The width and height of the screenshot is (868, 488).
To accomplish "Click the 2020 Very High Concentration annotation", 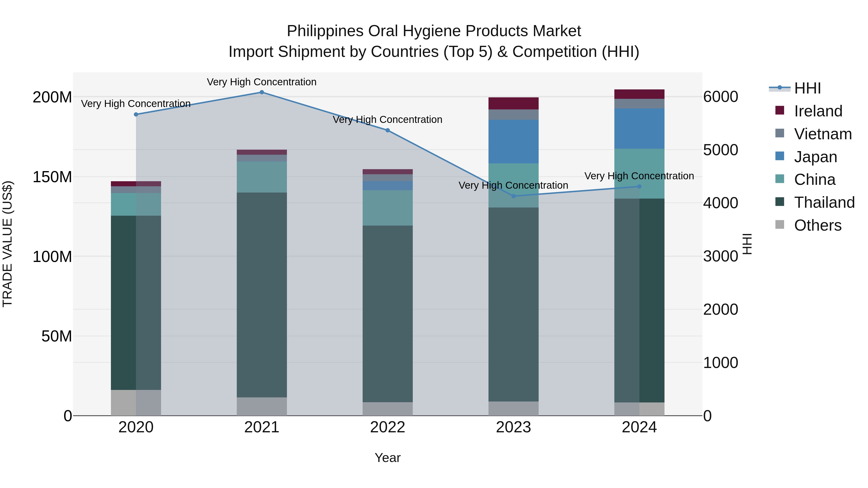I will pyautogui.click(x=136, y=103).
